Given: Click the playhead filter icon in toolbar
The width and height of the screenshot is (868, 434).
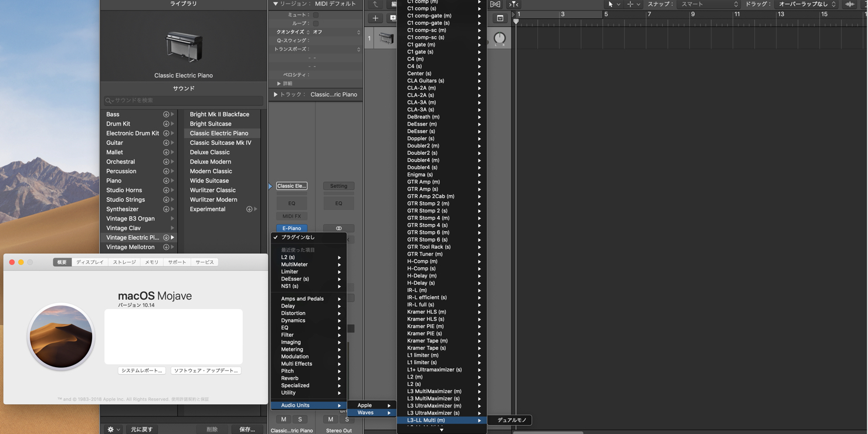Looking at the screenshot, I should pos(514,4).
